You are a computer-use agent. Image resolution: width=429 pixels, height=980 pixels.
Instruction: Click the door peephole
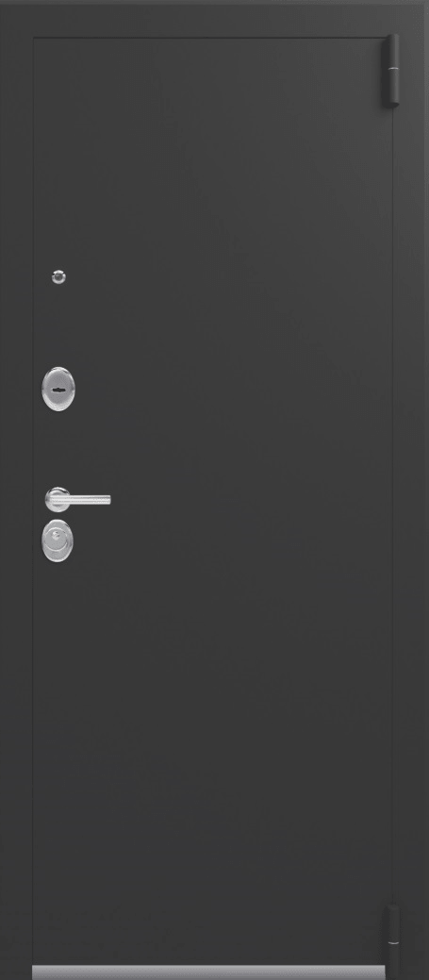tap(58, 276)
